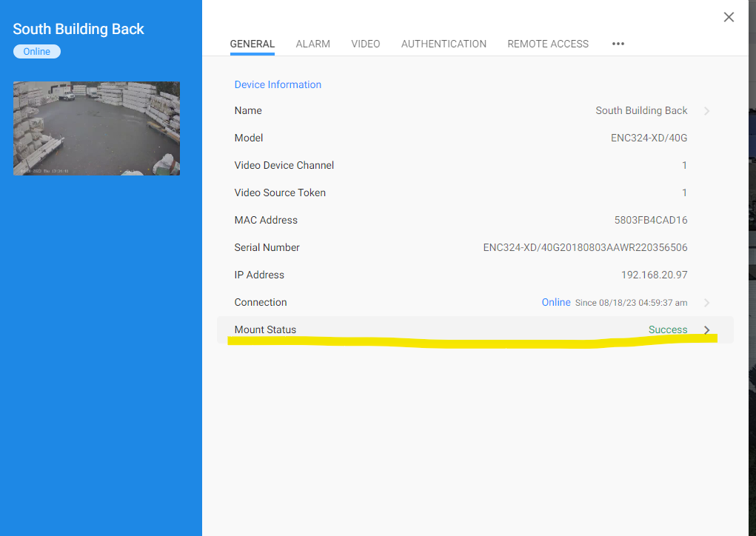Click the model value ENC324-XD/40G
Viewport: 756px width, 536px height.
[x=649, y=138]
